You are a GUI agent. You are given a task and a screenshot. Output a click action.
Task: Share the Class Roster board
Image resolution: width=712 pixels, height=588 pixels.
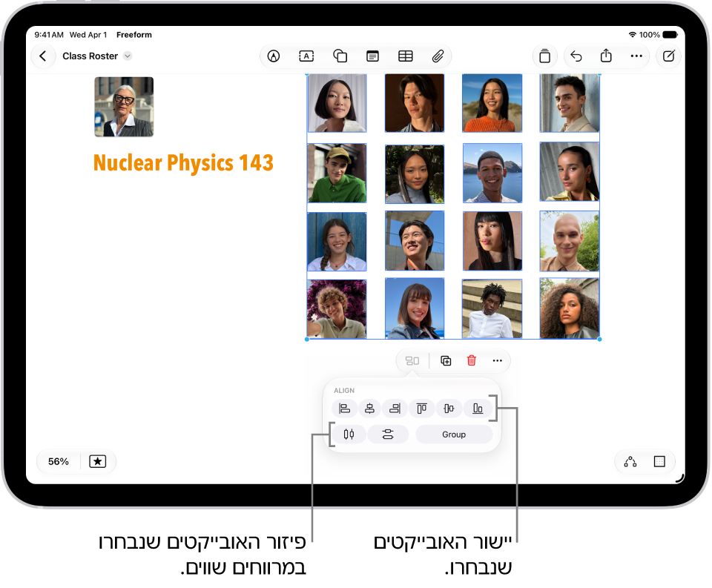606,56
